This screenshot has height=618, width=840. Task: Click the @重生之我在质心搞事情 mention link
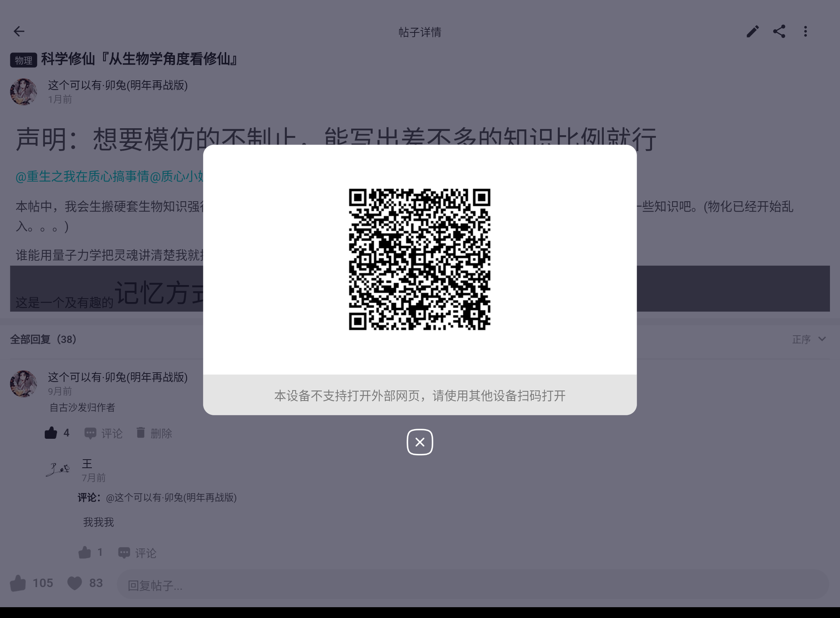[x=82, y=177]
